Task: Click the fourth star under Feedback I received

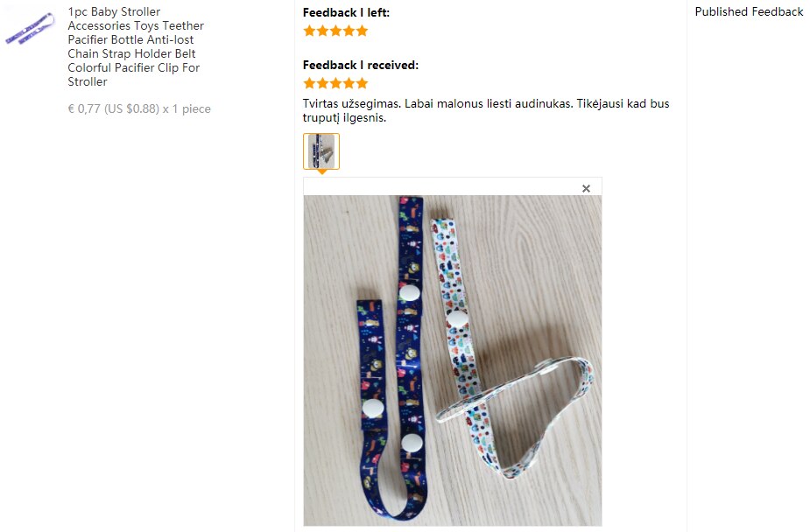Action: (x=349, y=83)
